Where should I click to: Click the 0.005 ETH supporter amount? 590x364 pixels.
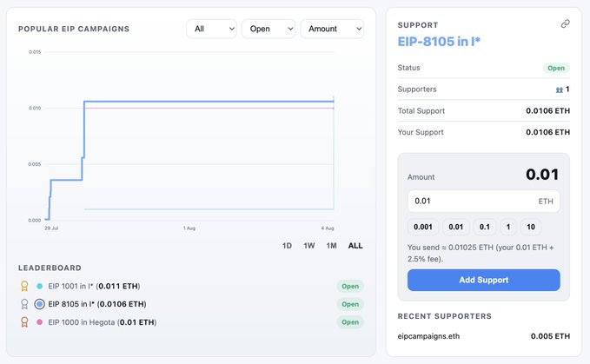click(x=550, y=336)
